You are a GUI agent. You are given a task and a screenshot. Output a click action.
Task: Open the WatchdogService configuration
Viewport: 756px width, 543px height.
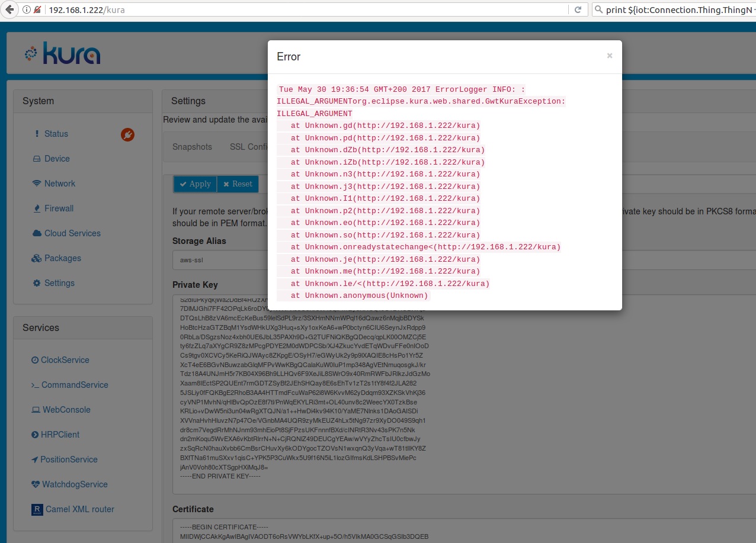(75, 484)
